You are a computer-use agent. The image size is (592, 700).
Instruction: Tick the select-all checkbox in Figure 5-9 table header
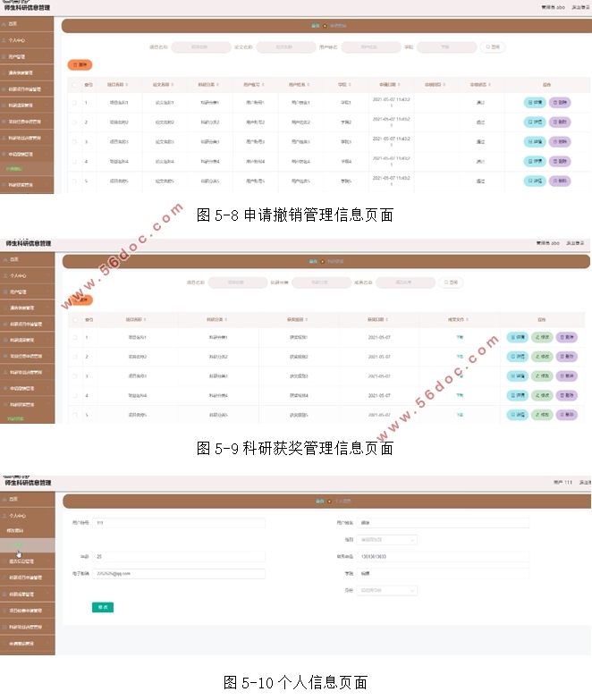(x=75, y=320)
